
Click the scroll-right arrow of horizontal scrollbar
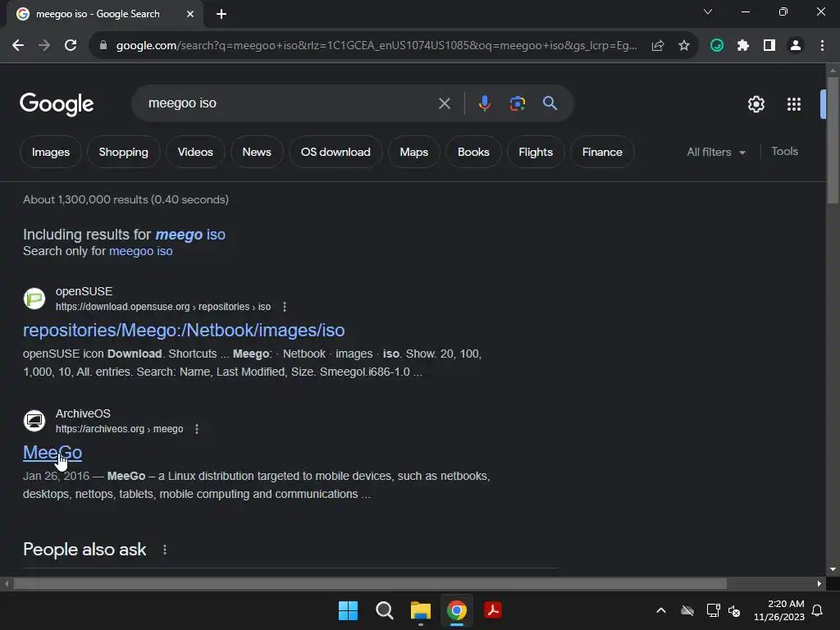pos(819,583)
